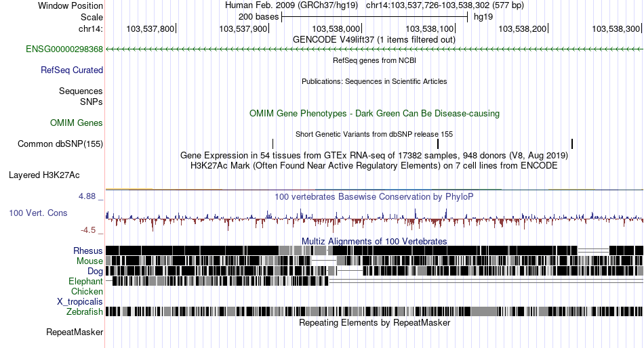This screenshot has height=348, width=644.
Task: Click the chr14: ruler label
Action: click(x=91, y=28)
